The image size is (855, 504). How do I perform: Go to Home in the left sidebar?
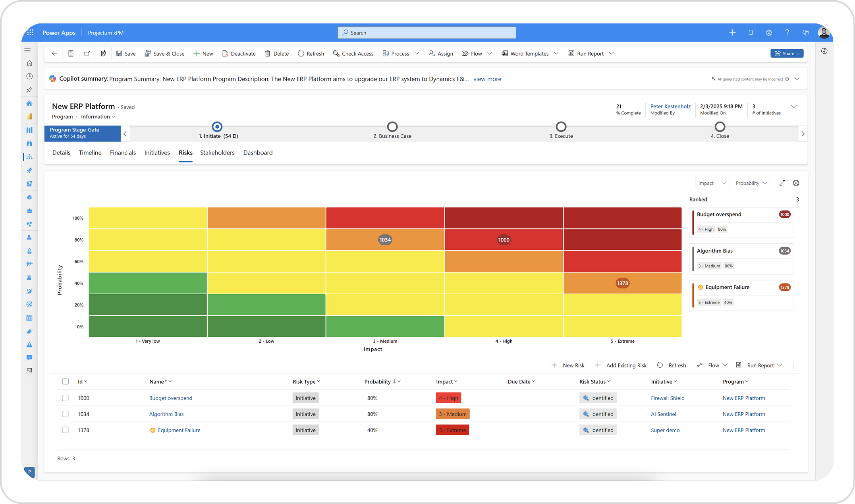29,63
